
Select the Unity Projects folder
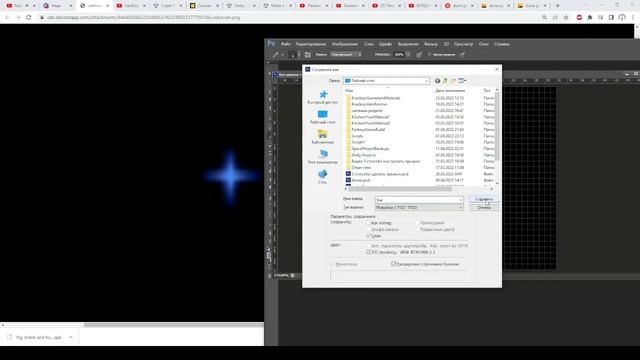[x=364, y=155]
